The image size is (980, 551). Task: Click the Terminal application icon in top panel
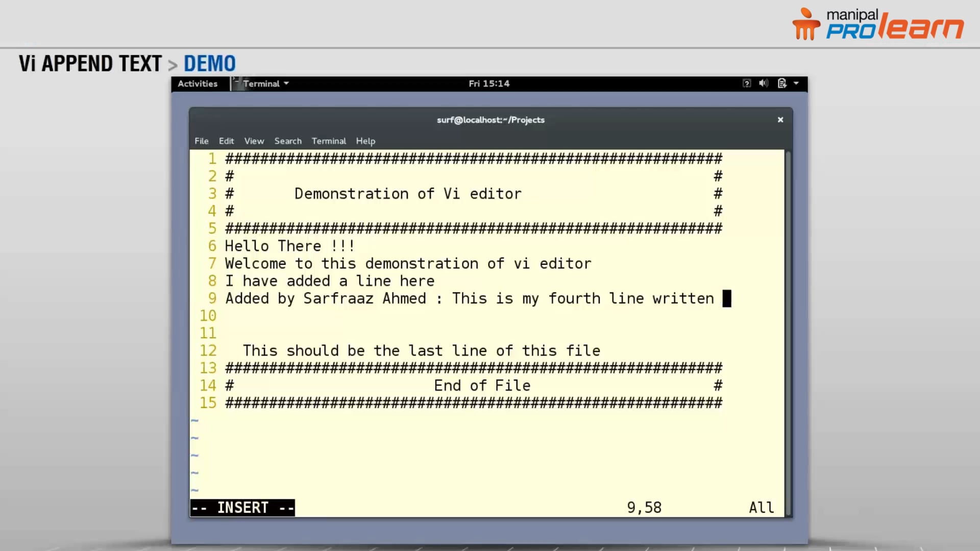pos(236,82)
